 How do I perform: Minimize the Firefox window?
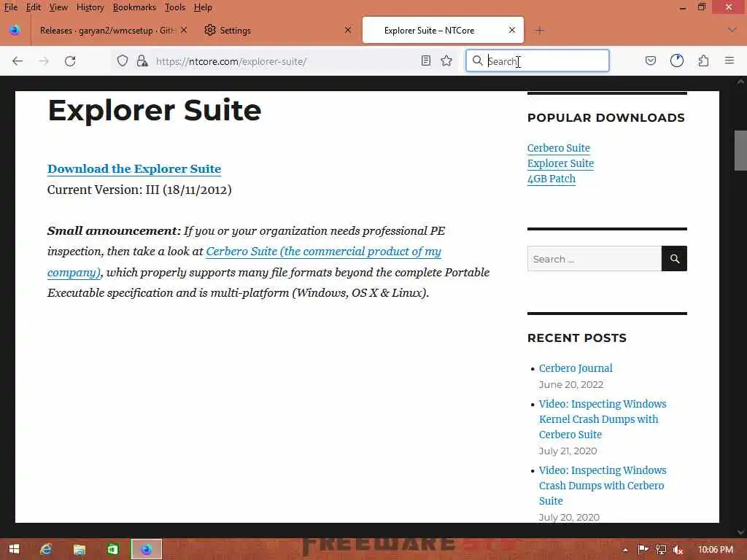(683, 7)
